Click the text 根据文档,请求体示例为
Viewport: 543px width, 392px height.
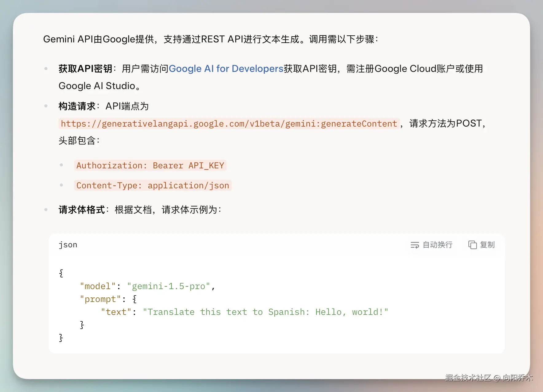tap(168, 210)
